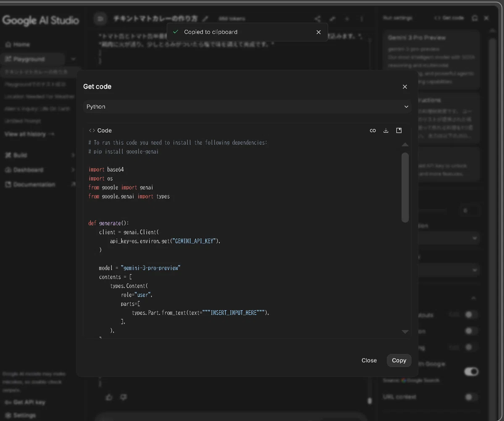Image resolution: width=504 pixels, height=421 pixels.
Task: Collapse the Tools section chevron
Action: [x=474, y=298]
